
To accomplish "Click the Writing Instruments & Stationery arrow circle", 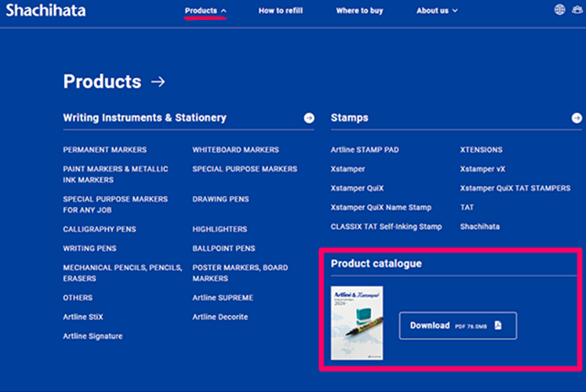I will [x=309, y=118].
